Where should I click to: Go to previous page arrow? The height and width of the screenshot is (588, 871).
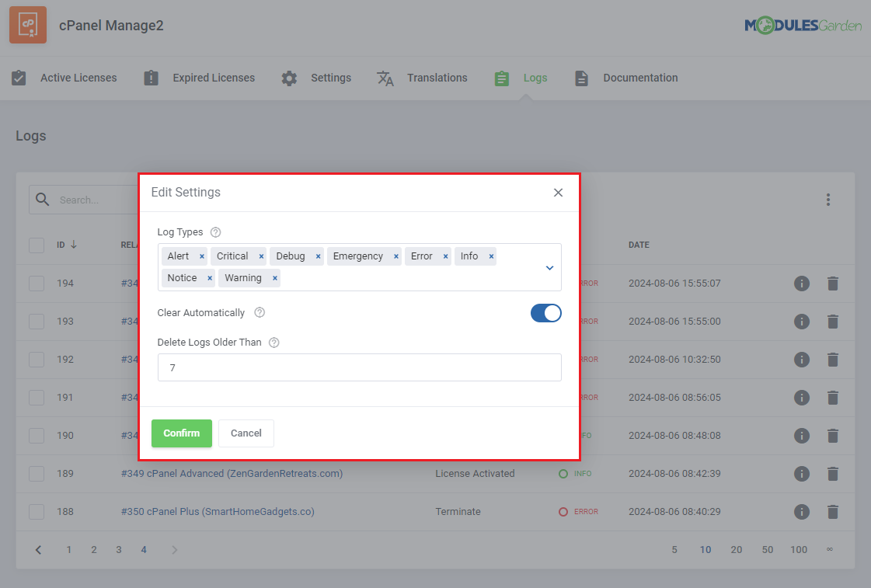[38, 550]
